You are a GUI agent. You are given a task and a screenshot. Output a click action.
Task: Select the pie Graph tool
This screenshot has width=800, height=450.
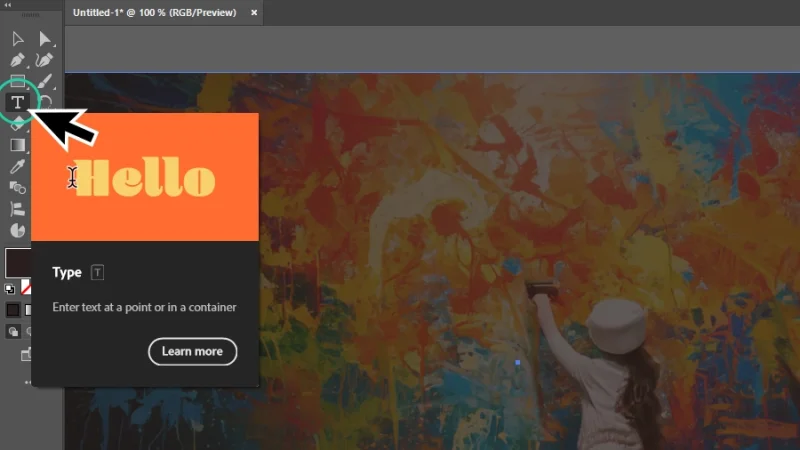(x=17, y=230)
